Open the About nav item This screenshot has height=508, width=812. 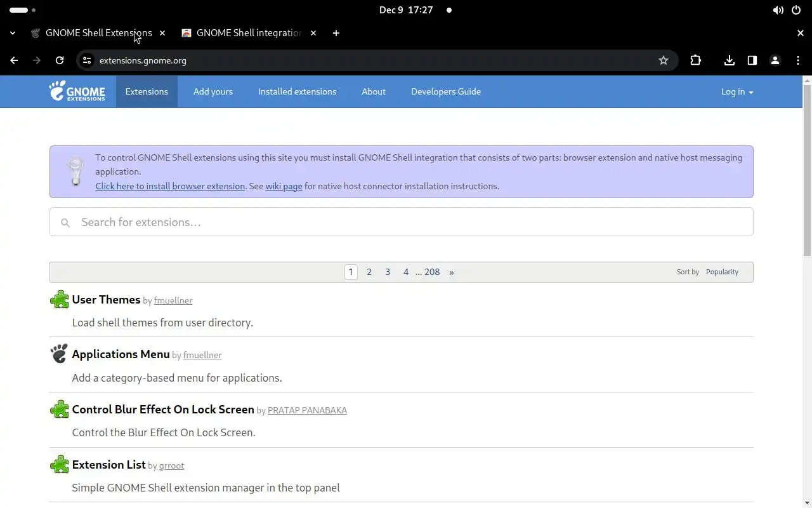(374, 91)
